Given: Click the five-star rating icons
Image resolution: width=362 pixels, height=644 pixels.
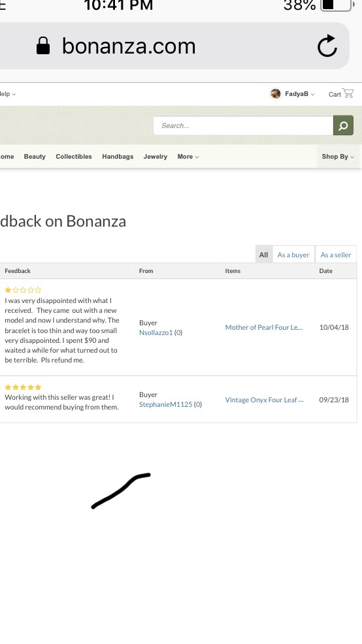Looking at the screenshot, I should [x=23, y=387].
